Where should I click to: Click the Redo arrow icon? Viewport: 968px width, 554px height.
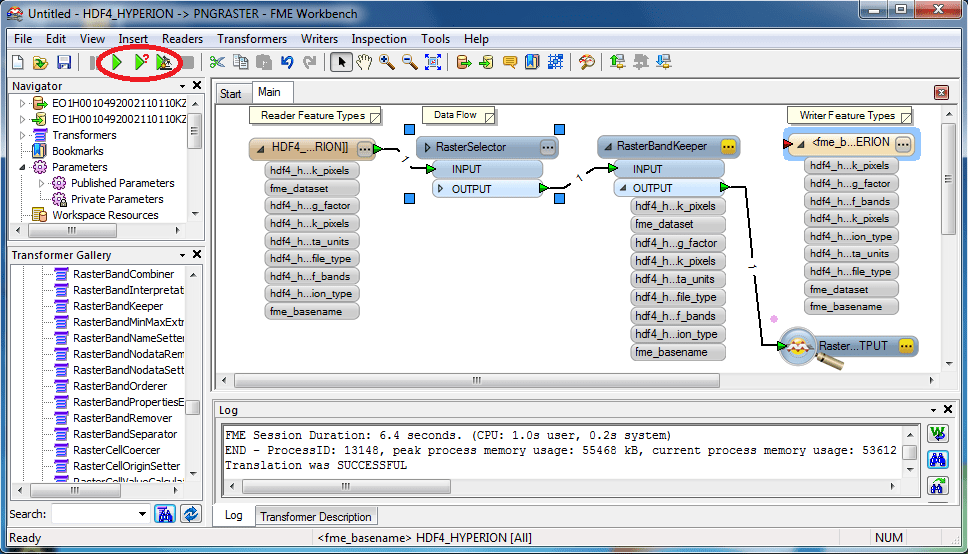(x=310, y=62)
